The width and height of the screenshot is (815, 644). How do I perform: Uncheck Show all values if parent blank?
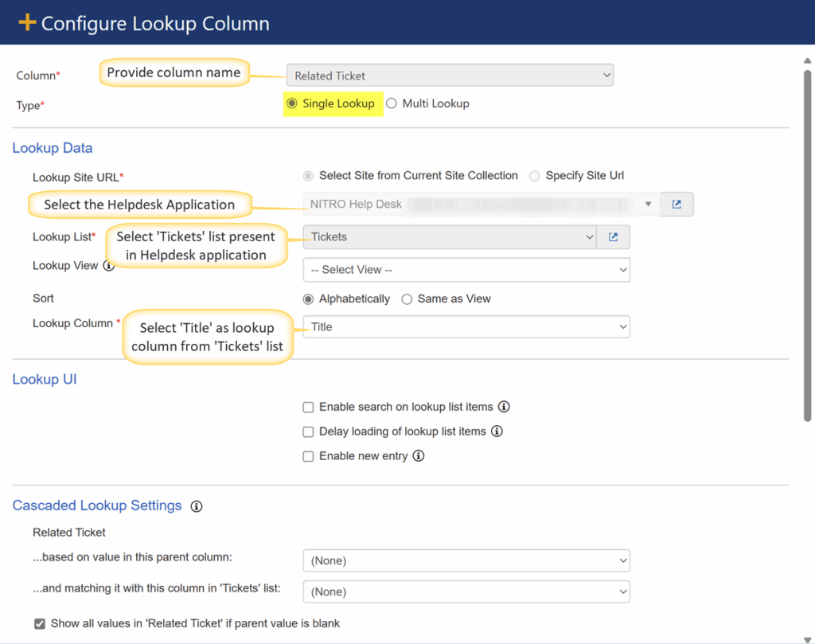(40, 624)
